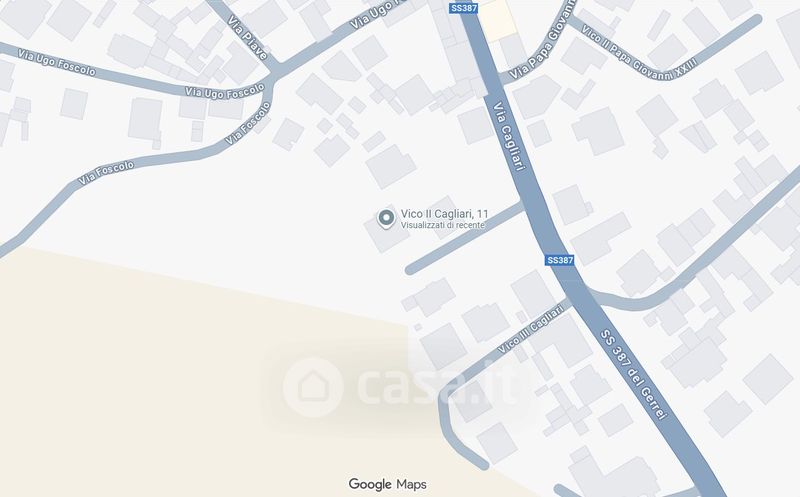Click the 'Visualizzati di recente' text
800x497 pixels.
pos(442,225)
